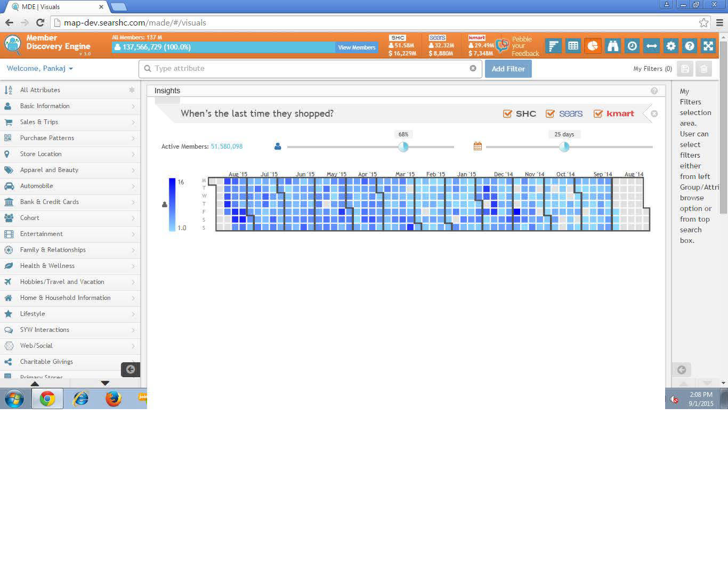
Task: Toggle the Kmart checkbox
Action: (598, 113)
